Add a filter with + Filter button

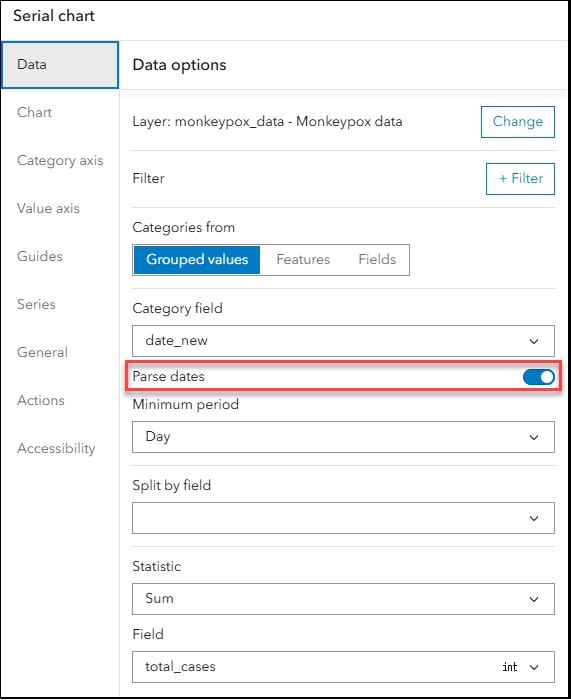pos(520,179)
